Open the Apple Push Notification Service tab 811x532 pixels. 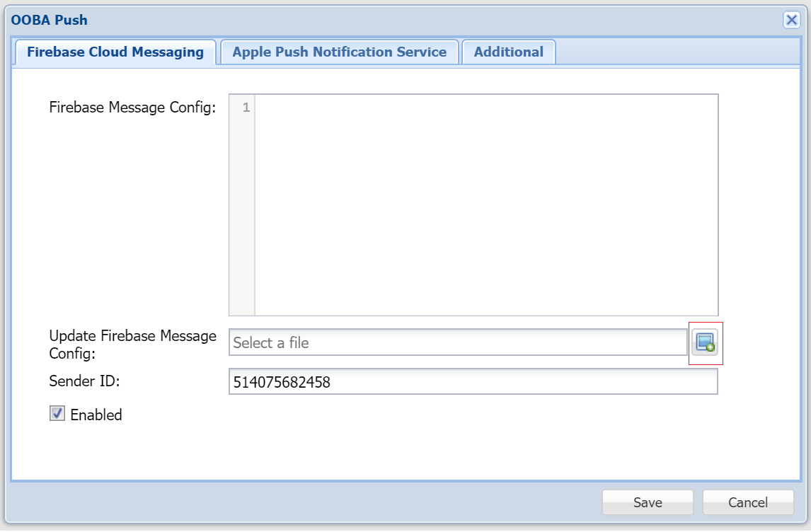coord(339,52)
